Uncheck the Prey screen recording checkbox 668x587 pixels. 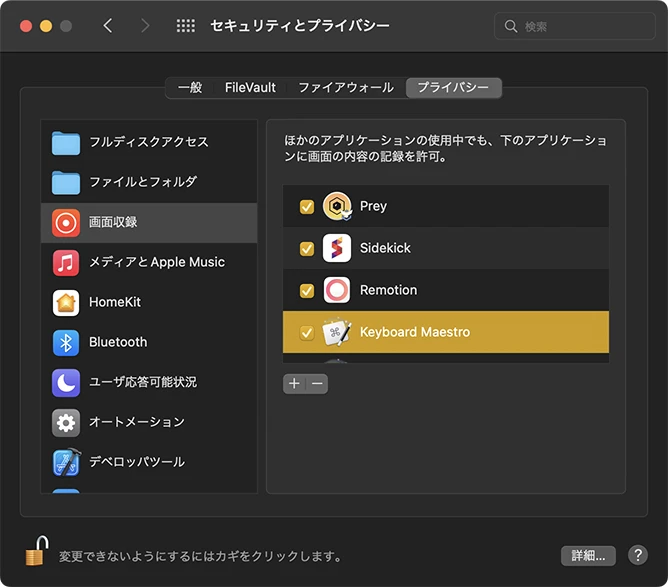pos(307,207)
